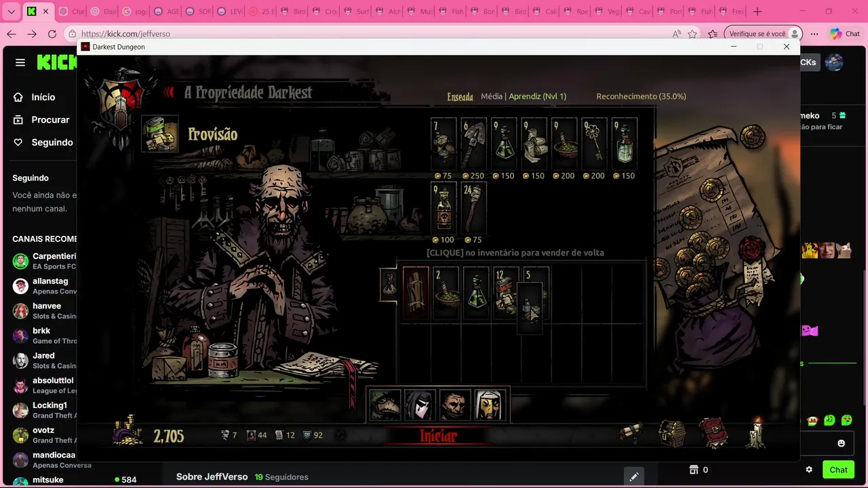Select the bearded hero portrait

pyautogui.click(x=454, y=405)
